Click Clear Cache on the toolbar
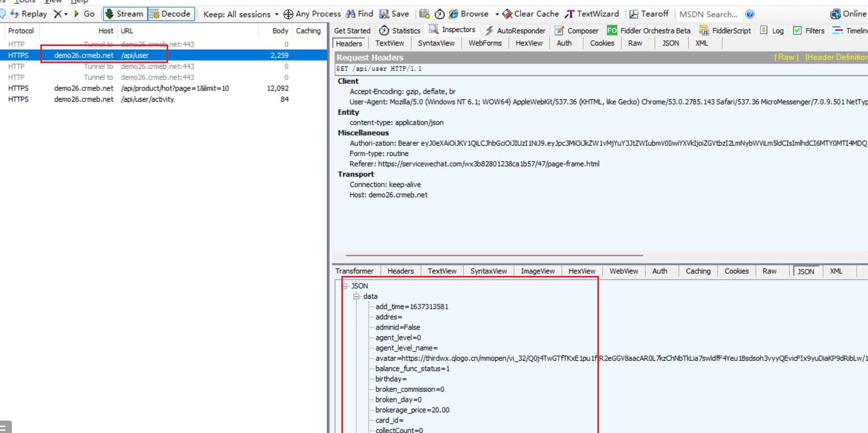Viewport: 868px width, 433px height. (x=531, y=14)
